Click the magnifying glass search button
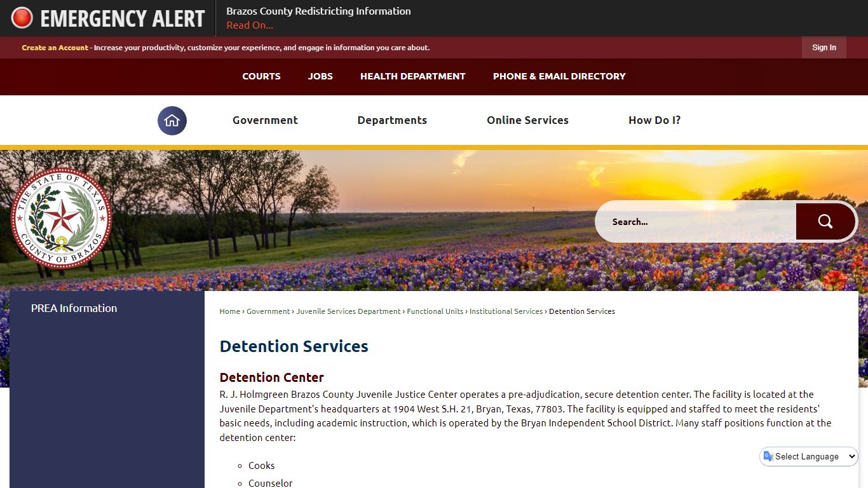Viewport: 868px width, 488px height. pyautogui.click(x=825, y=221)
